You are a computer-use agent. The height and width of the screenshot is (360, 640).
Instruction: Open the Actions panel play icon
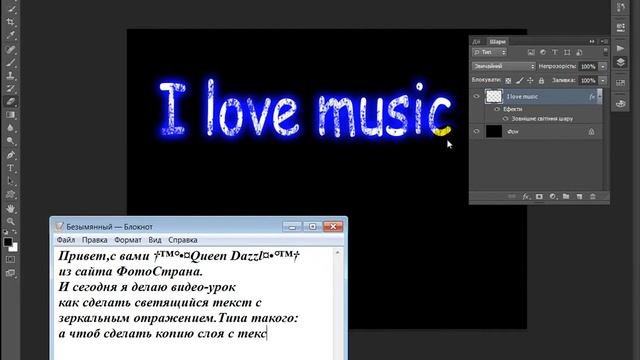tap(620, 48)
